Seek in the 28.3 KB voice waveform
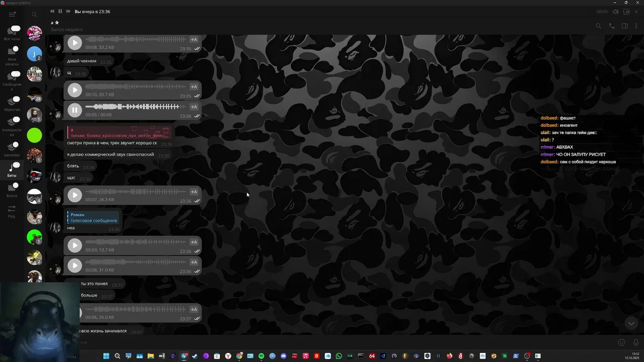This screenshot has width=644, height=362. coord(136,192)
